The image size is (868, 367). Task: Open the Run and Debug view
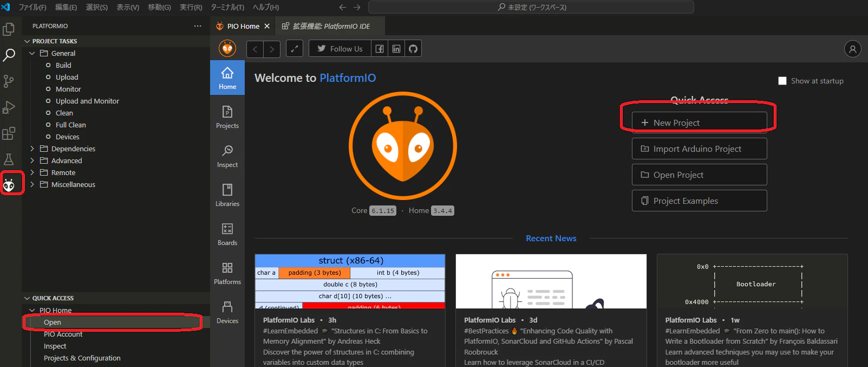coord(9,107)
